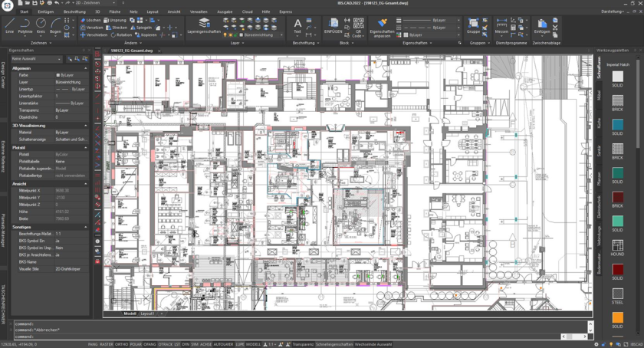Click the save icon in quick access bar
Image resolution: width=644 pixels, height=348 pixels.
click(35, 3)
